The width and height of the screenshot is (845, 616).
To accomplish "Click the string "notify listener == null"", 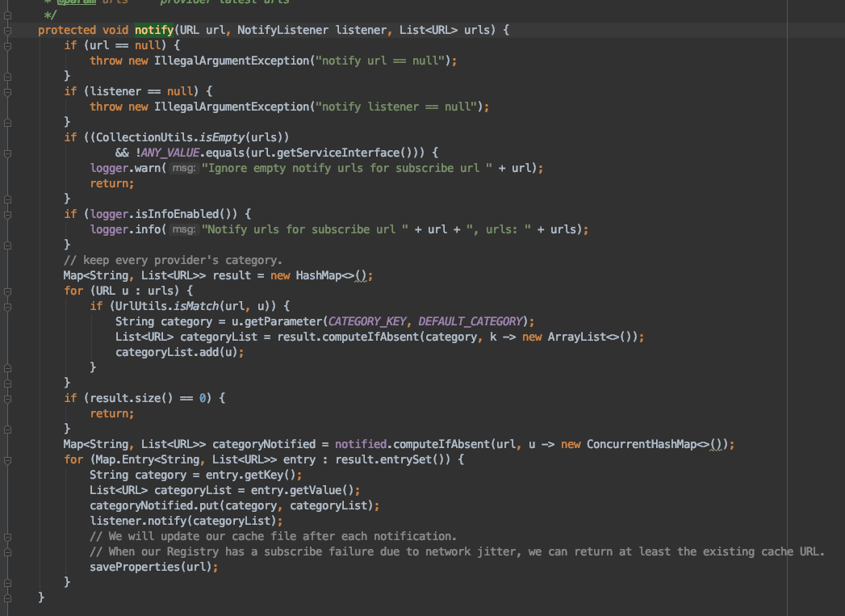I will pos(396,107).
